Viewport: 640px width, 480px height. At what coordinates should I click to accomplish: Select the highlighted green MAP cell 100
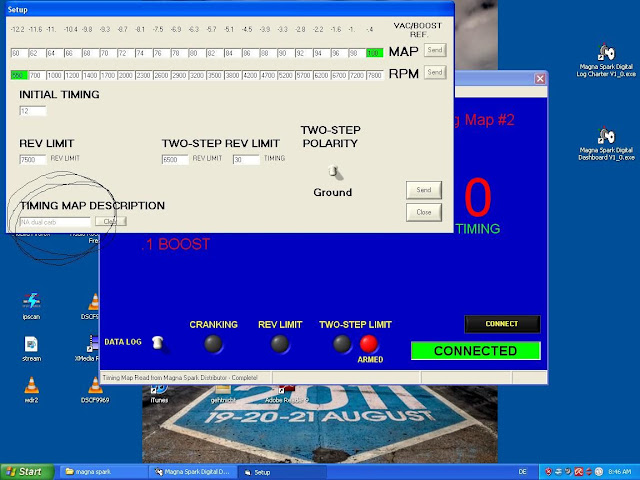[374, 53]
